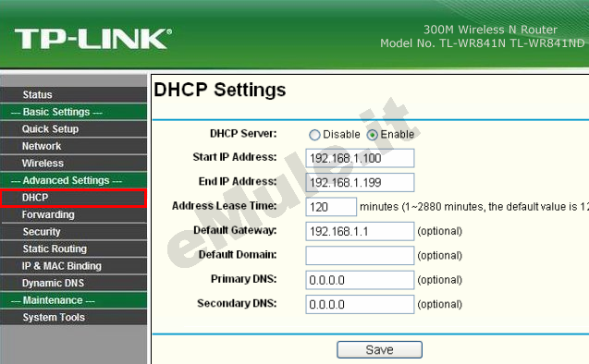The image size is (589, 364).
Task: Open System Tools in the sidebar
Action: point(74,317)
